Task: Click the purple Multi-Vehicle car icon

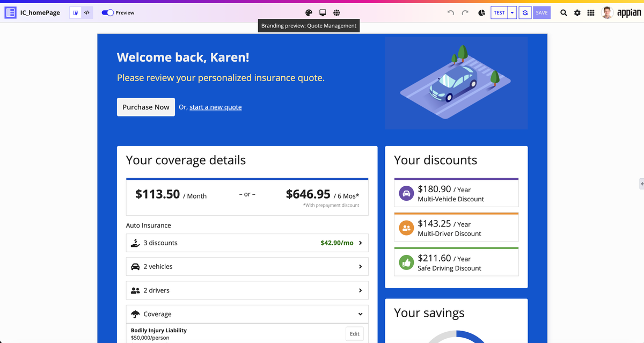Action: coord(406,193)
